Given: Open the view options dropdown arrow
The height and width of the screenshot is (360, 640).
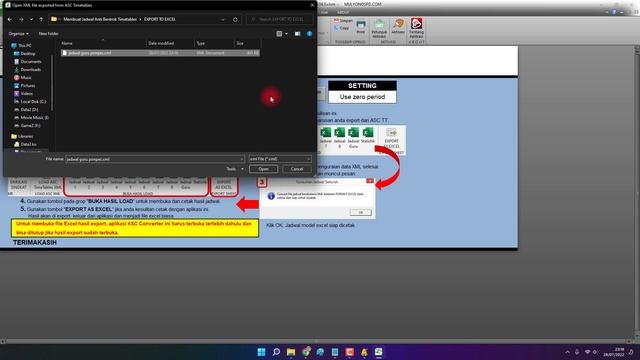Looking at the screenshot, I should [286, 33].
